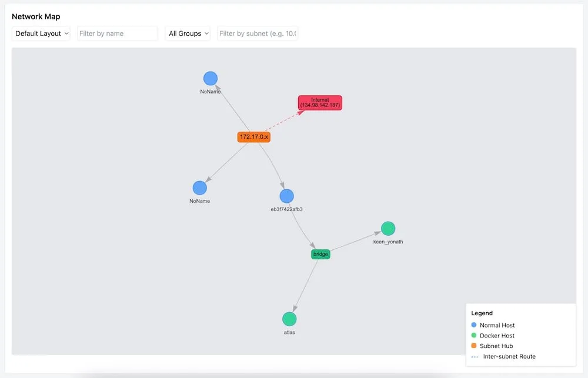Click the Docker Host legend label
588x378 pixels.
[x=497, y=336]
